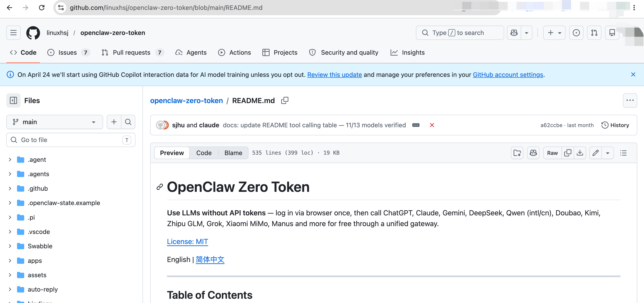Image resolution: width=644 pixels, height=303 pixels.
Task: Open the apps folder
Action: (35, 261)
